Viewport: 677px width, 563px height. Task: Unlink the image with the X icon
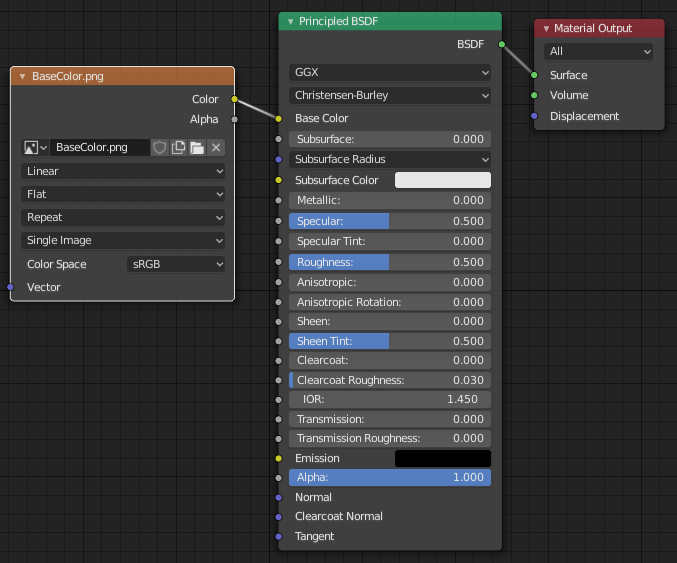pyautogui.click(x=216, y=147)
